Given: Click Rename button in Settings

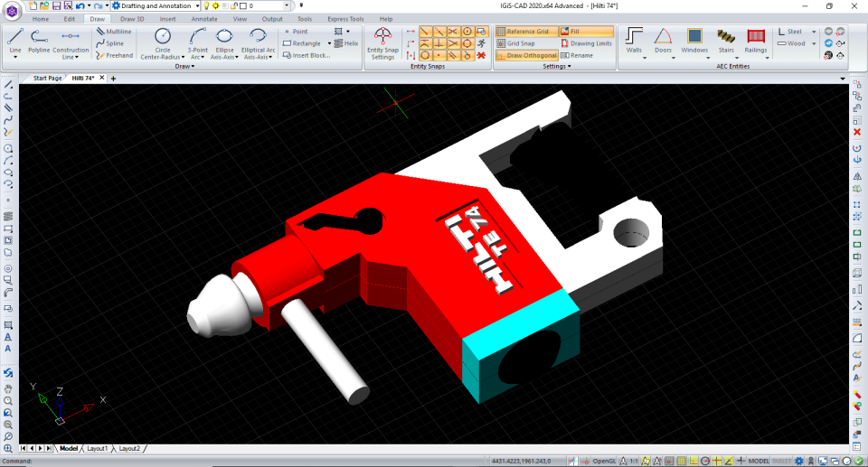Looking at the screenshot, I should [x=577, y=55].
